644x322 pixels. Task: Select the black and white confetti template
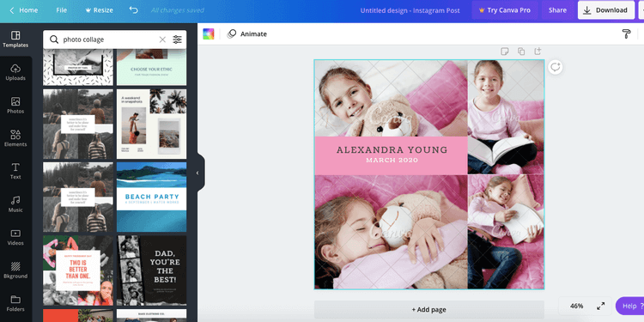click(x=78, y=67)
